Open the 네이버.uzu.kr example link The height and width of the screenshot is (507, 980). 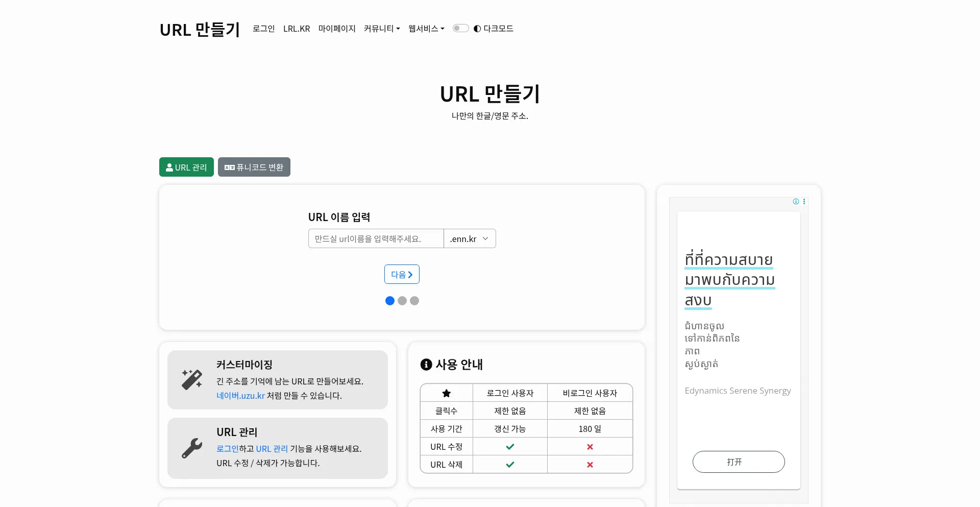pos(240,396)
